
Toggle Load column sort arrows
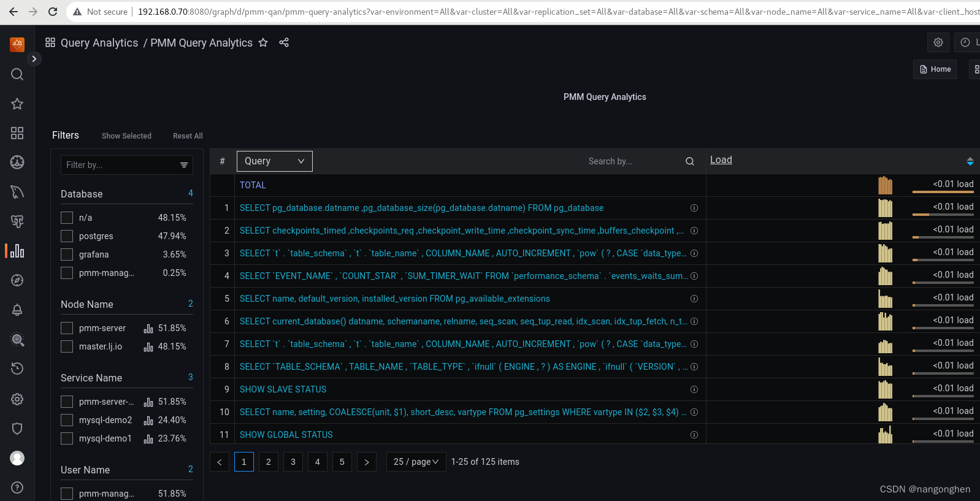point(970,161)
